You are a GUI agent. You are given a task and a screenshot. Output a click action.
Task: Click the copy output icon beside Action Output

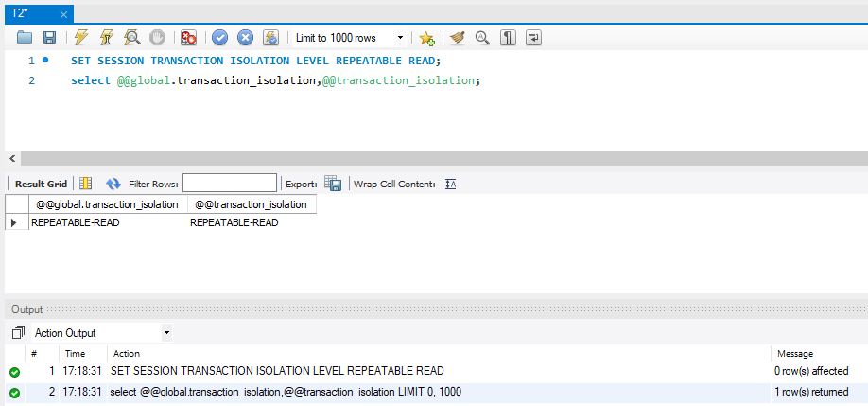coord(18,333)
